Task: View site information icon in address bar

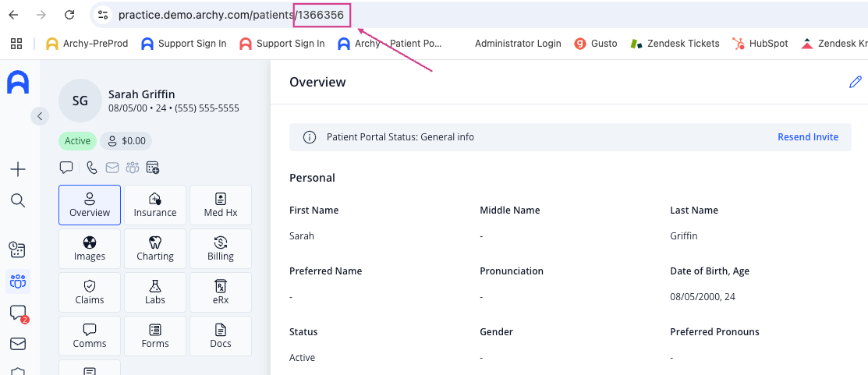Action: (102, 15)
